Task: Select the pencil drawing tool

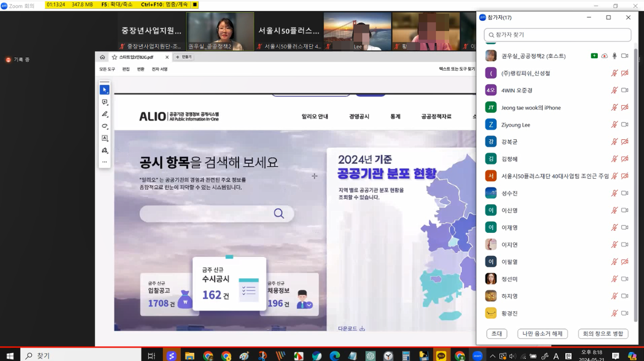Action: point(105,114)
